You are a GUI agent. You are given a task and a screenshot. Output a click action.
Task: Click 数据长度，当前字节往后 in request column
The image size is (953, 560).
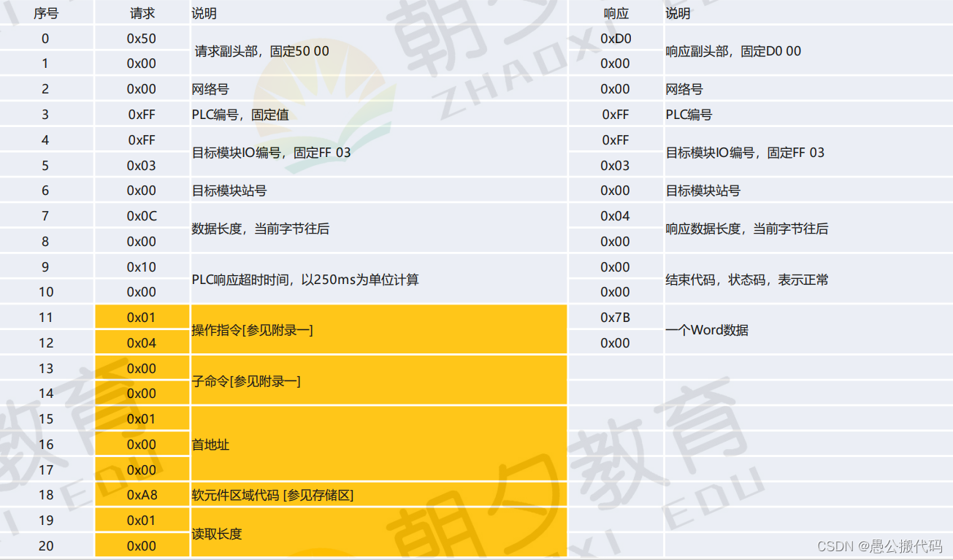coord(261,229)
